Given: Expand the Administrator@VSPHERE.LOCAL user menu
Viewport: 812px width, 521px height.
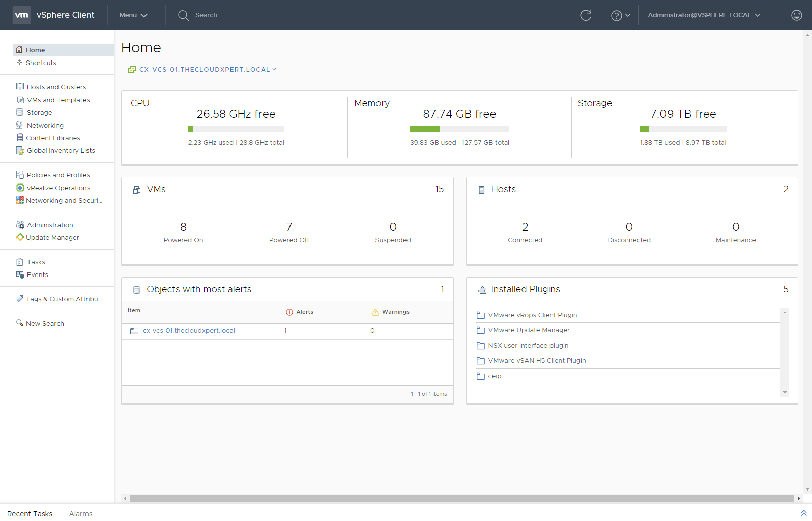Looking at the screenshot, I should pos(704,15).
